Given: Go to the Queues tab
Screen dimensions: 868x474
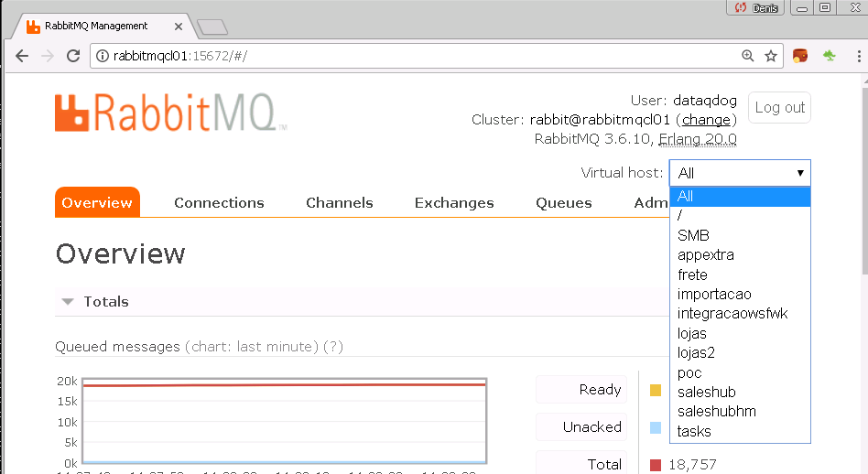Looking at the screenshot, I should click(563, 203).
